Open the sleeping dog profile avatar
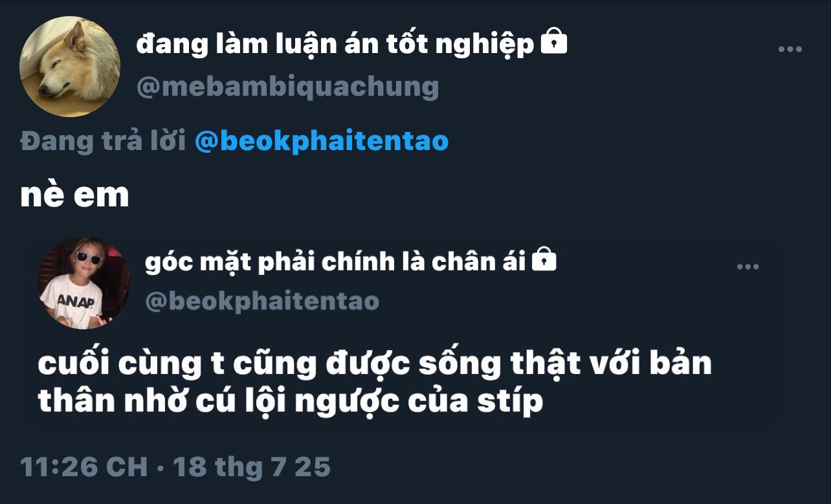Screen dimensions: 831x504 (x=70, y=67)
